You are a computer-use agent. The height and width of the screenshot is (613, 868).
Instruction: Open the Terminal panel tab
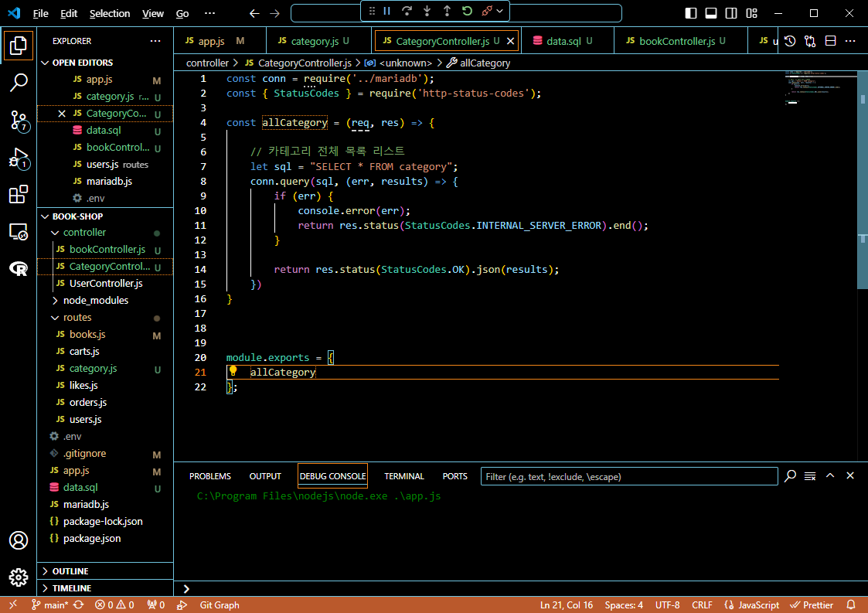coord(404,476)
